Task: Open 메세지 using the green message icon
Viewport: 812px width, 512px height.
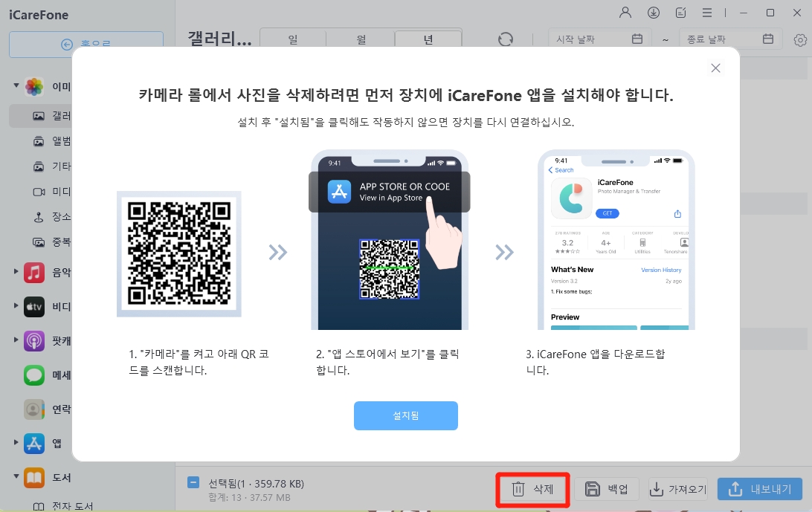Action: coord(33,375)
